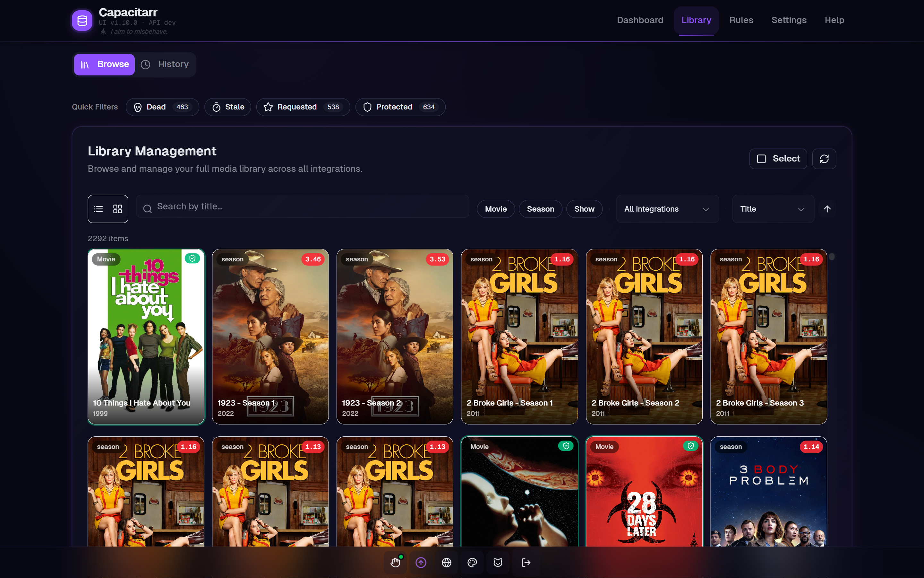The image size is (924, 578).
Task: Click the protected shield badge on 28 Days Later
Action: coord(691,446)
